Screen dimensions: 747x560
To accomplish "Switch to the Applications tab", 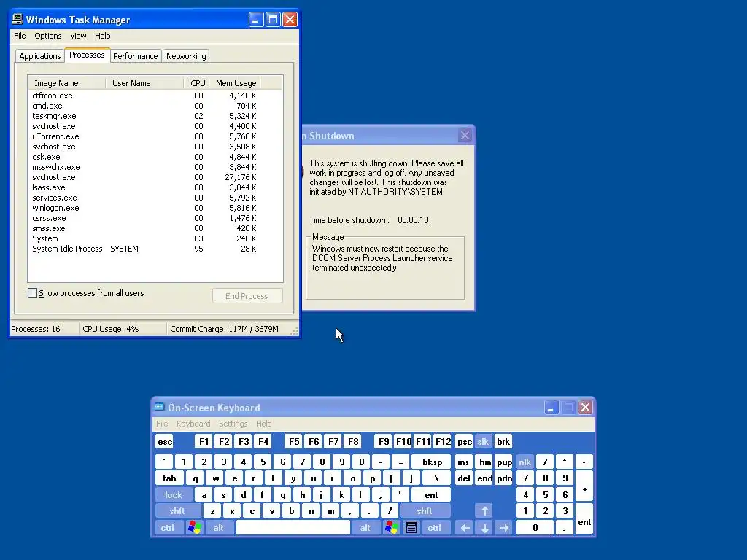I will pyautogui.click(x=40, y=55).
